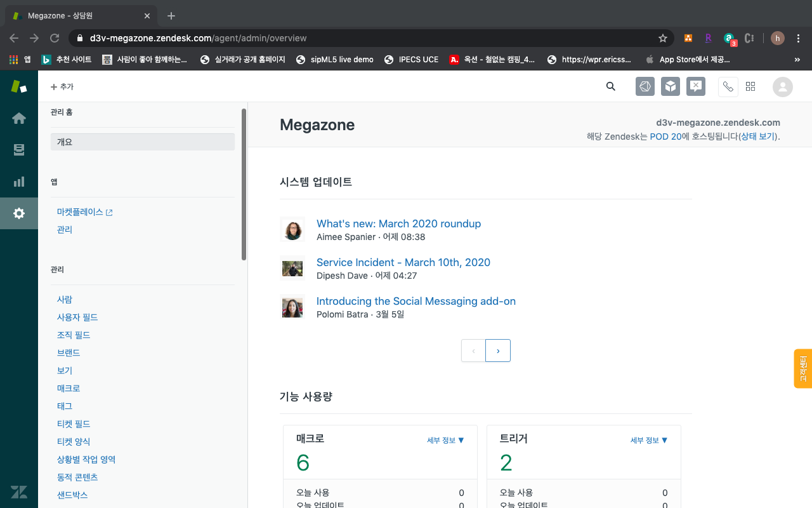Open the Views tickets icon in sidebar
The image size is (812, 508).
pos(19,150)
